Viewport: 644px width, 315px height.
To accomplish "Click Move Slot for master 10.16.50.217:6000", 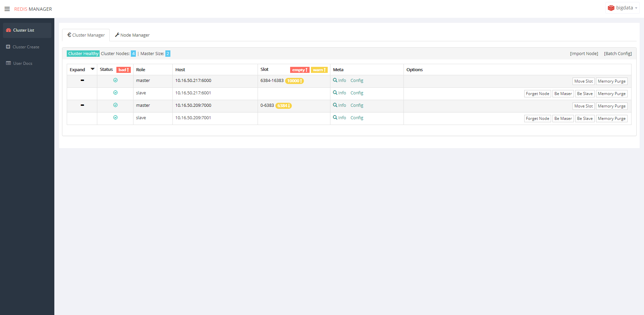I will tap(583, 81).
